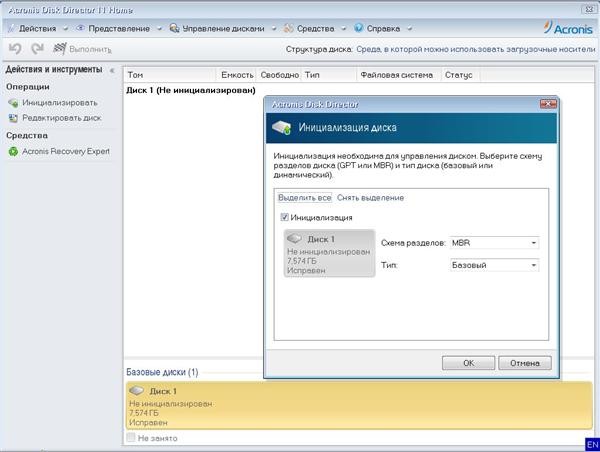Sort by the Статус column header

coord(460,75)
